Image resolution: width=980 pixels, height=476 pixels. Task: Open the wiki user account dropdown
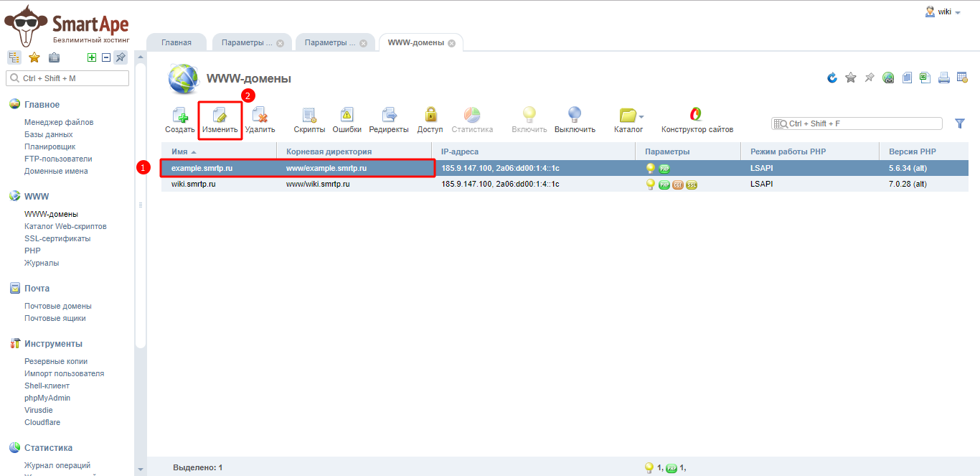(x=943, y=12)
